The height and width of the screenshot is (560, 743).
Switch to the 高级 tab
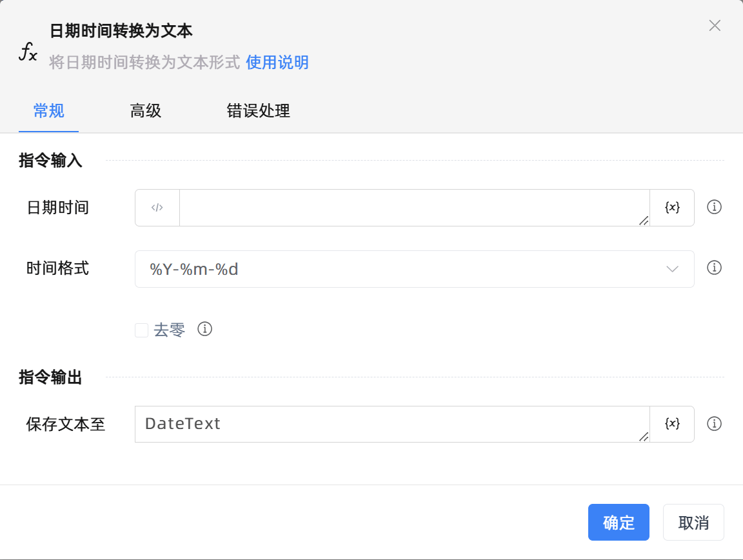pyautogui.click(x=146, y=111)
